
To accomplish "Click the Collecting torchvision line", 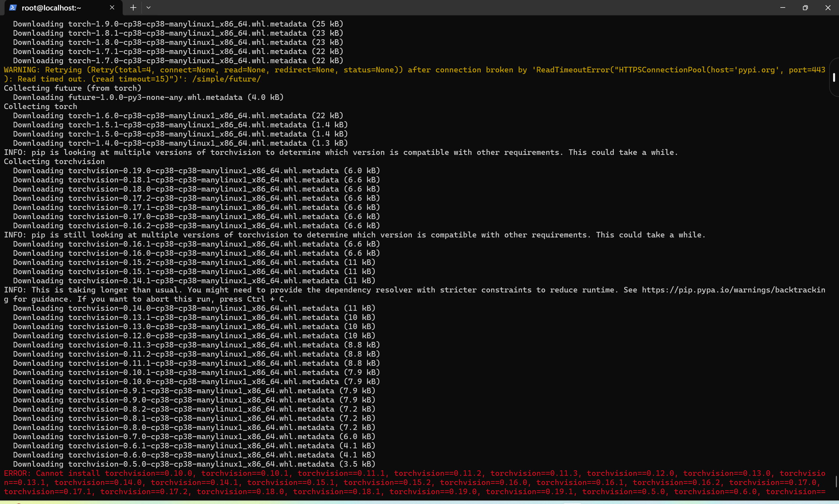I will 54,161.
